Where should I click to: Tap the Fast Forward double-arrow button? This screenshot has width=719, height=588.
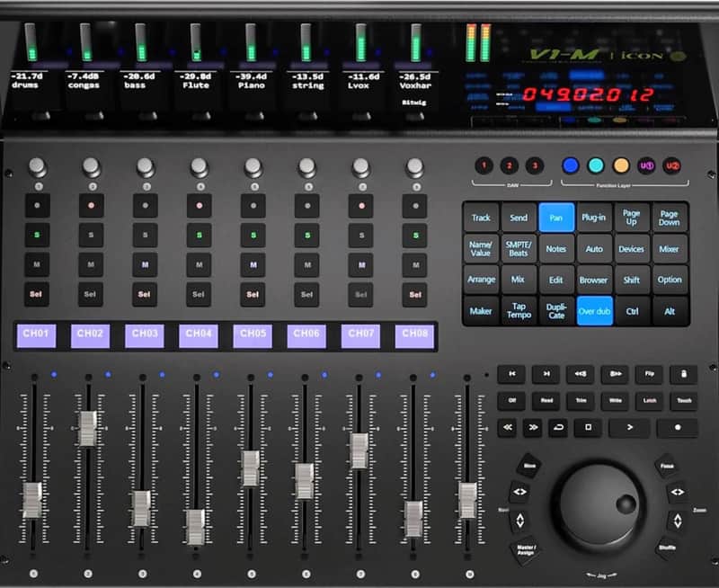coord(533,427)
